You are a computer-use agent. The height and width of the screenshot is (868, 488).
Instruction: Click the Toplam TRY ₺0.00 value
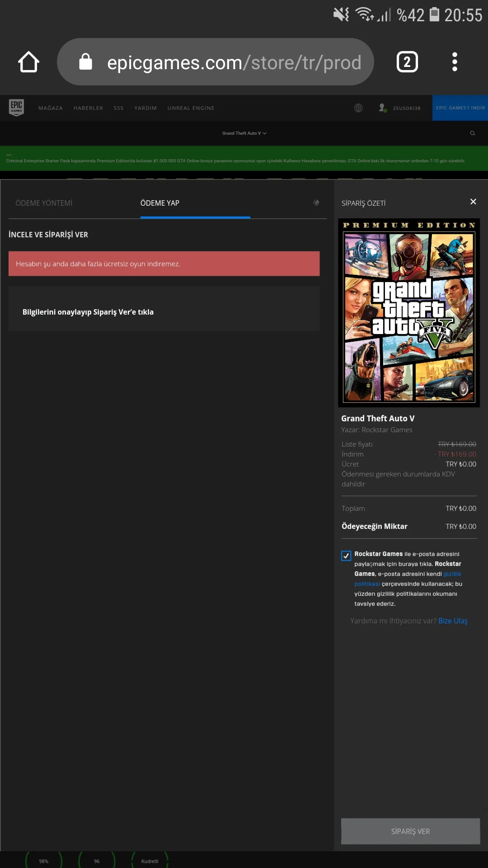[x=461, y=509]
